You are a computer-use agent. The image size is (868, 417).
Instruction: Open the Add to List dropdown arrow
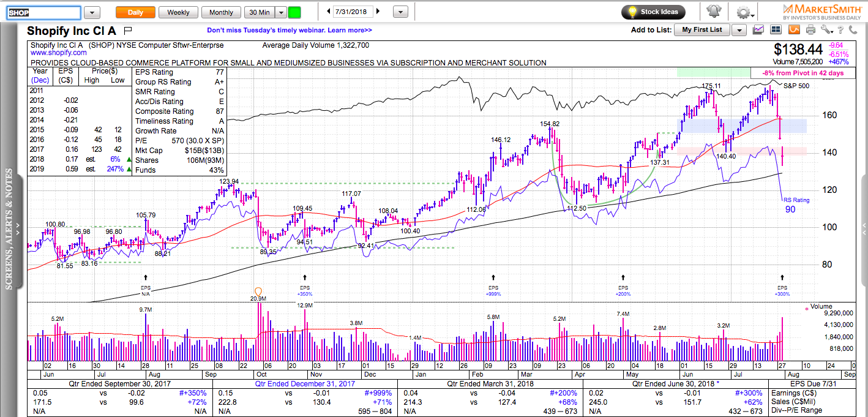pyautogui.click(x=739, y=30)
